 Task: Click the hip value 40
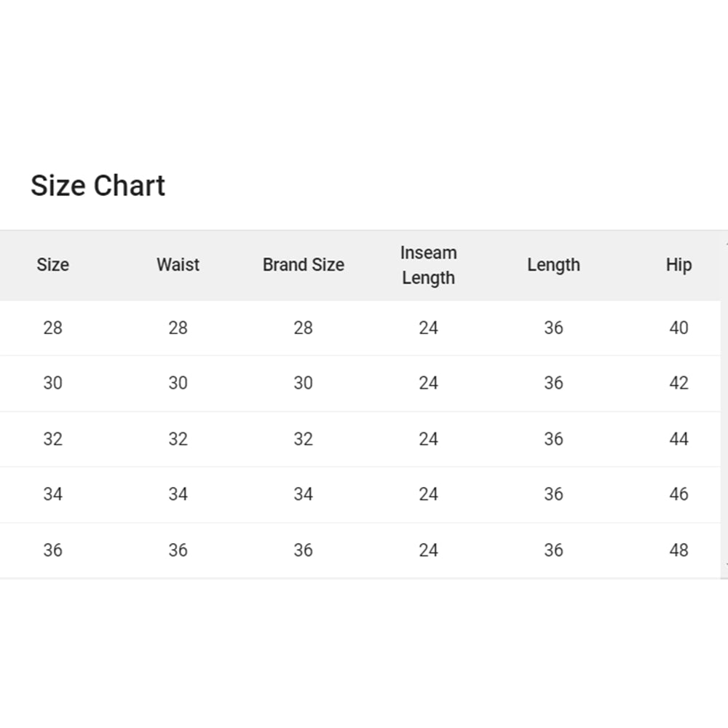(678, 328)
